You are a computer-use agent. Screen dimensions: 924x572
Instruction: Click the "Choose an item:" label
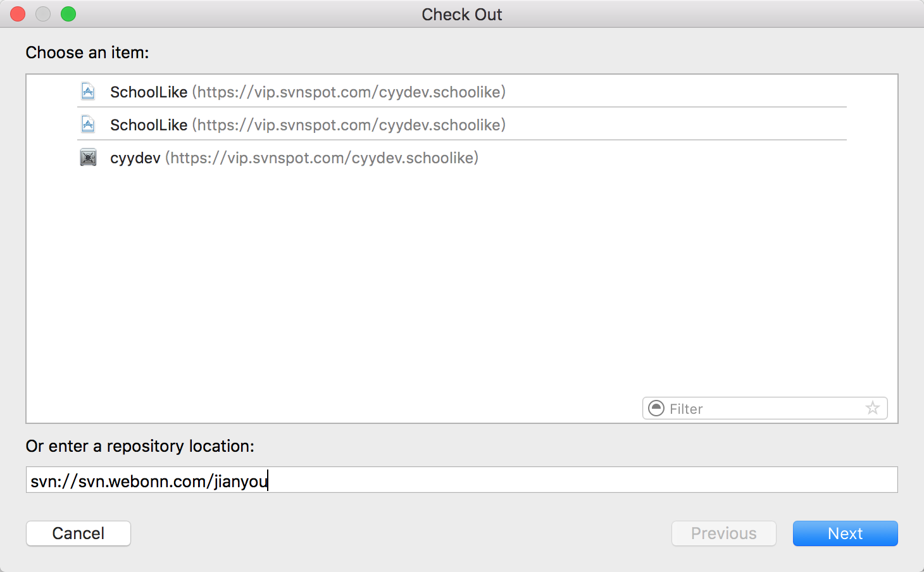point(87,53)
